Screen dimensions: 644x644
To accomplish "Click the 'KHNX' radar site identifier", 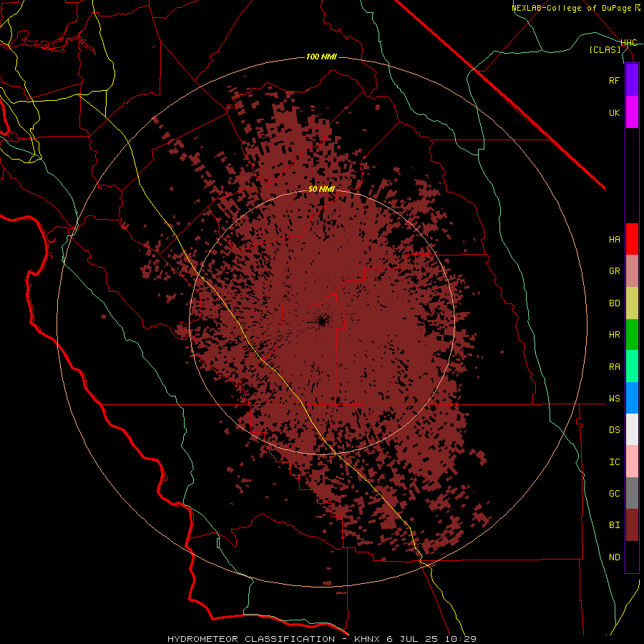I will pyautogui.click(x=367, y=639).
